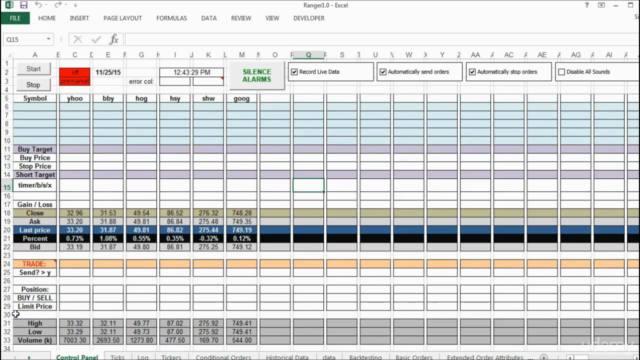Select row 15 header
This screenshot has width=640, height=360.
tap(7, 187)
